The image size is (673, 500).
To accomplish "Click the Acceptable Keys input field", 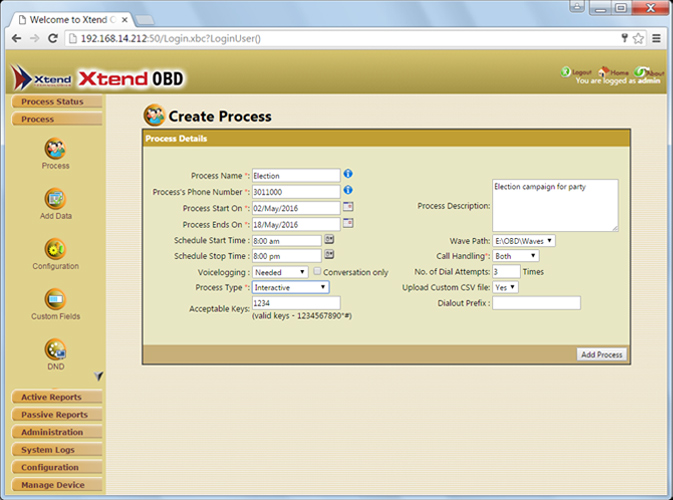I will 296,303.
